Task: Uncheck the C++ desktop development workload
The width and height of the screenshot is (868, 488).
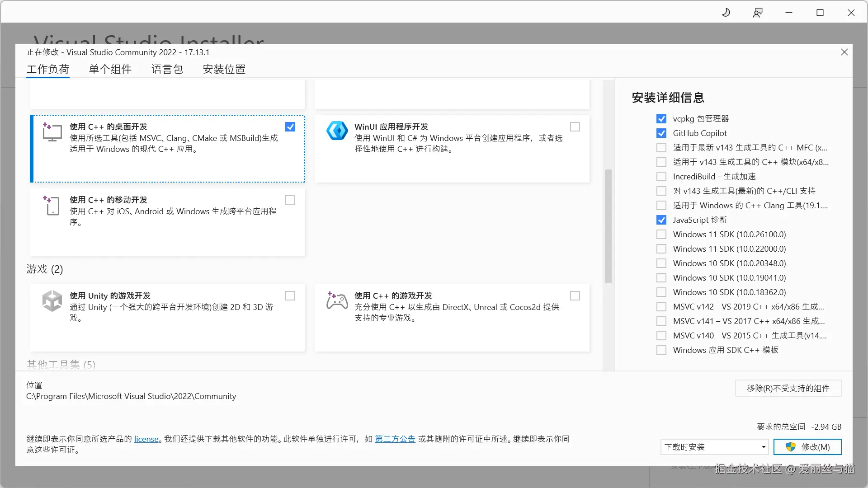Action: [x=290, y=127]
